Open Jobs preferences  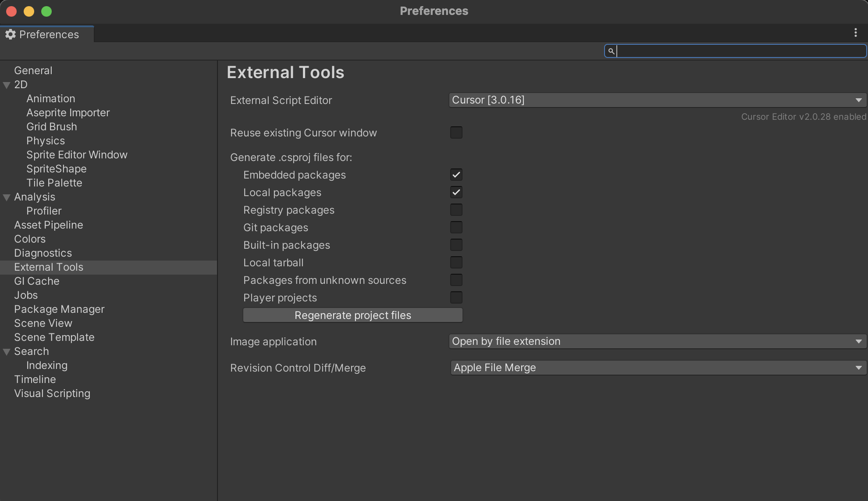[x=26, y=295]
